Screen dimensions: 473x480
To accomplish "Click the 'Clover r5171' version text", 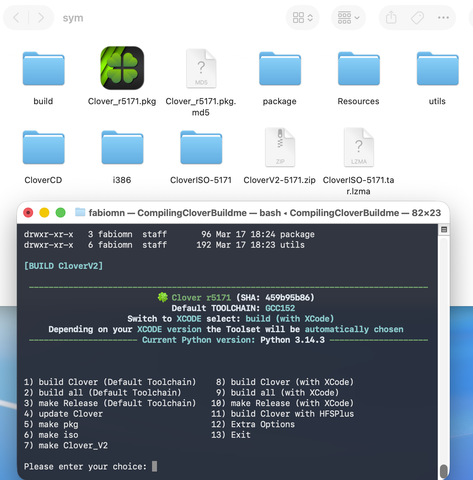I will [201, 298].
